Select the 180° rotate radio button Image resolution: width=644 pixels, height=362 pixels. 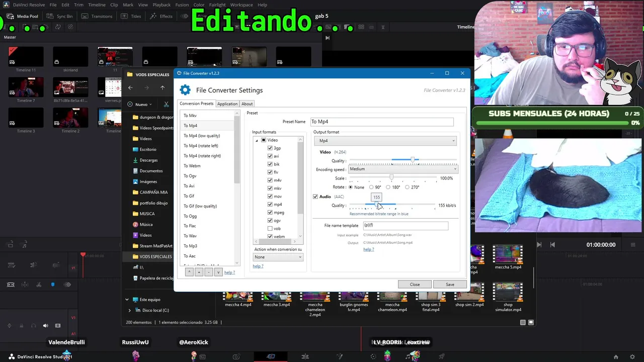[x=388, y=187]
